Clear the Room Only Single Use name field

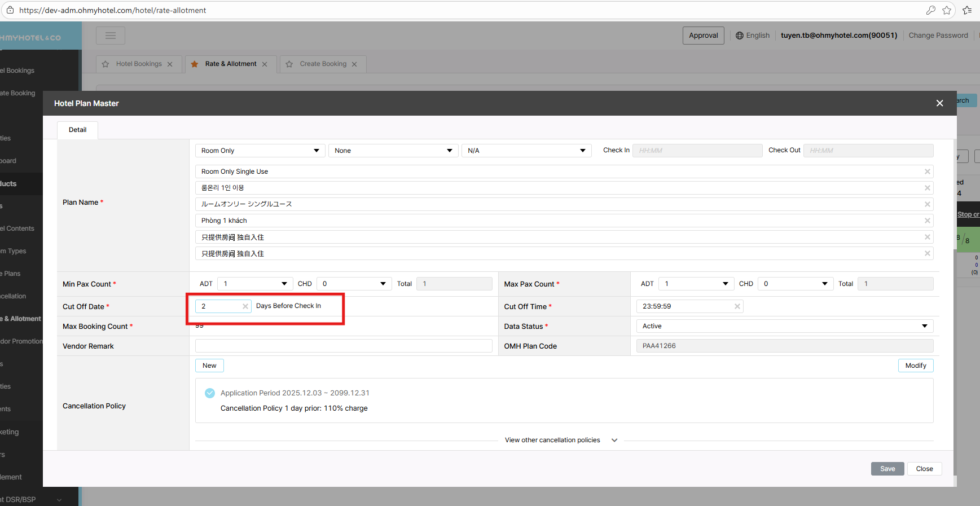927,171
